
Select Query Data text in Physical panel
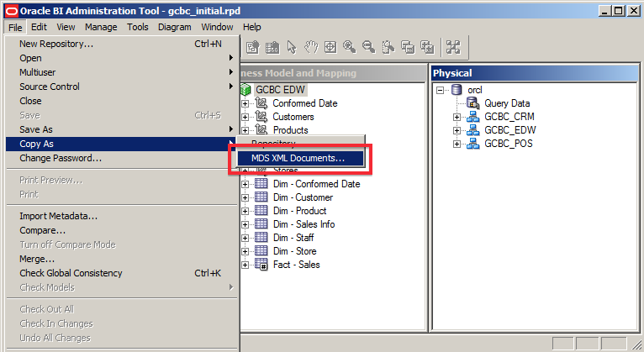(507, 103)
